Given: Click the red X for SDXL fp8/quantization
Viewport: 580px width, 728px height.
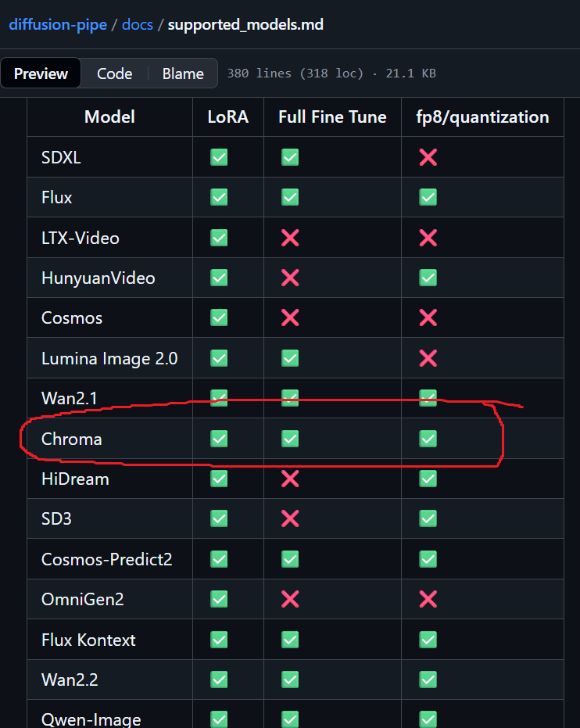Looking at the screenshot, I should (x=428, y=157).
